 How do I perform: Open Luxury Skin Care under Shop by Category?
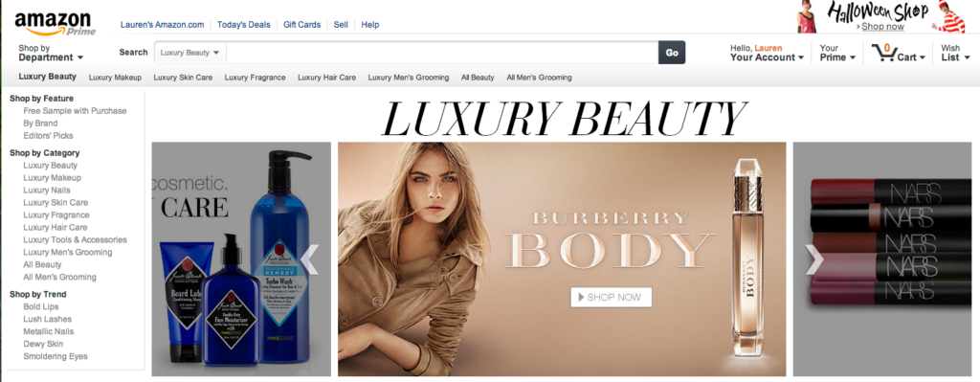coord(56,203)
